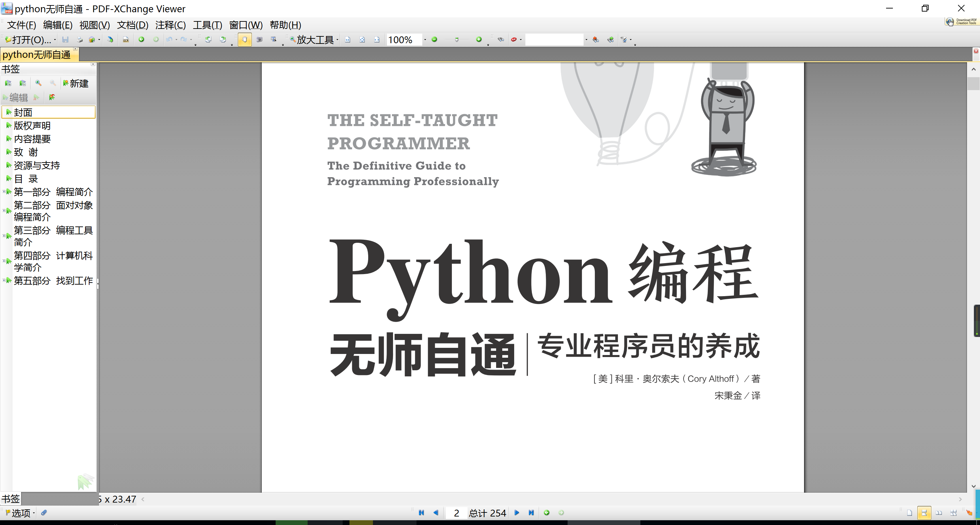Viewport: 980px width, 525px height.
Task: Click the 放大工具 zoom tool button
Action: (x=312, y=39)
